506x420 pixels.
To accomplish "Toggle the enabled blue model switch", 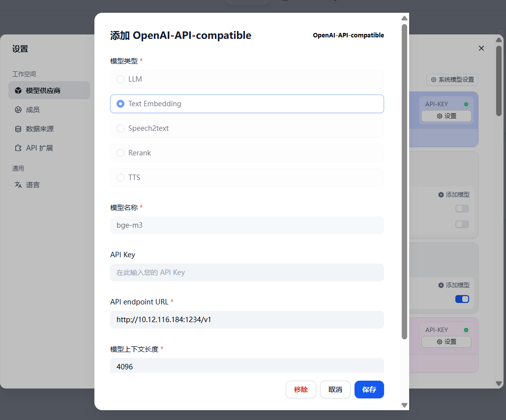I will click(462, 299).
